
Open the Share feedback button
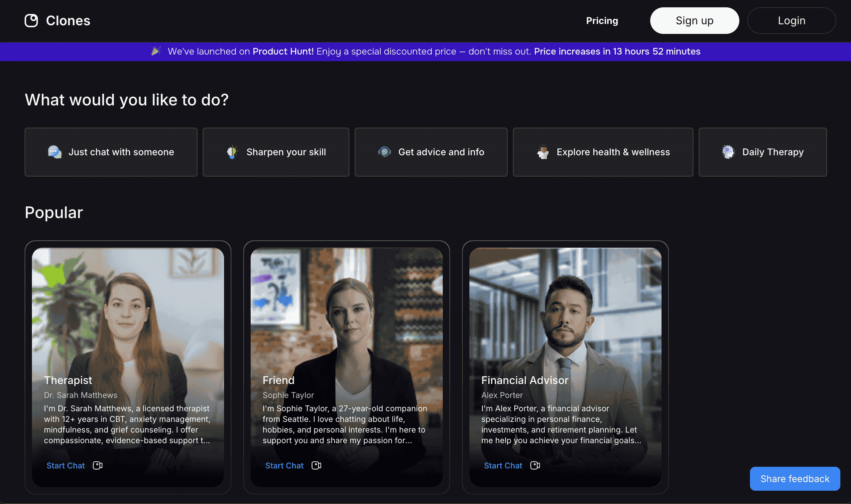(x=794, y=478)
